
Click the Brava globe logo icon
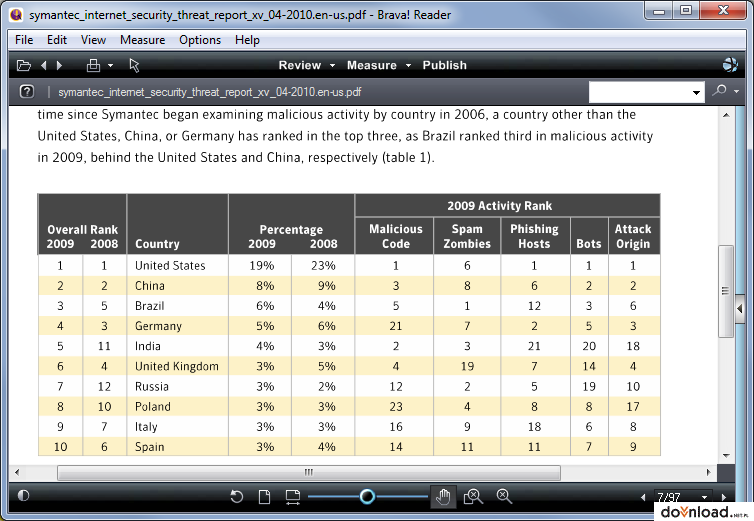[730, 65]
